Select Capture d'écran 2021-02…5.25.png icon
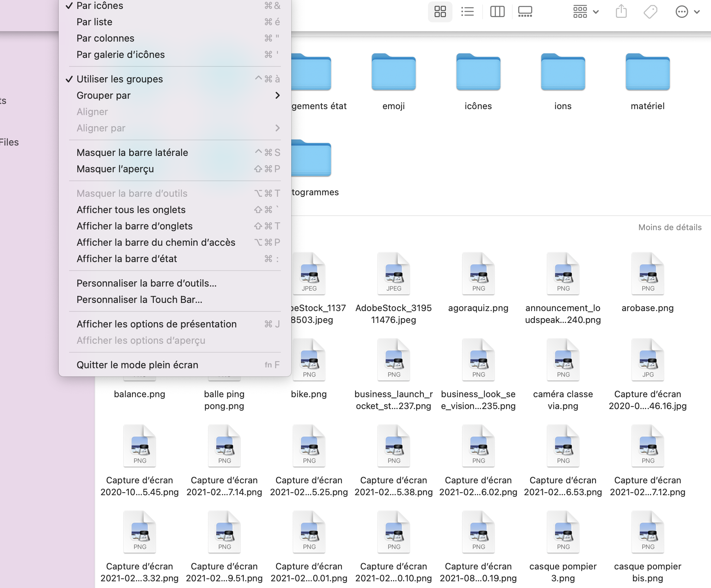Image resolution: width=711 pixels, height=588 pixels. tap(309, 446)
